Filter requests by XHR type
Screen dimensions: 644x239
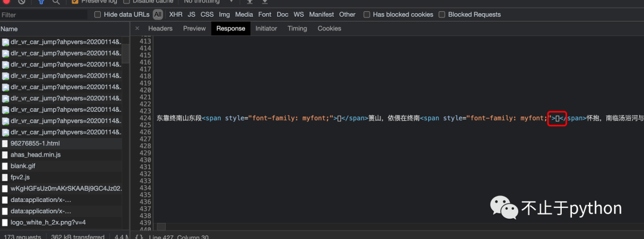point(175,14)
